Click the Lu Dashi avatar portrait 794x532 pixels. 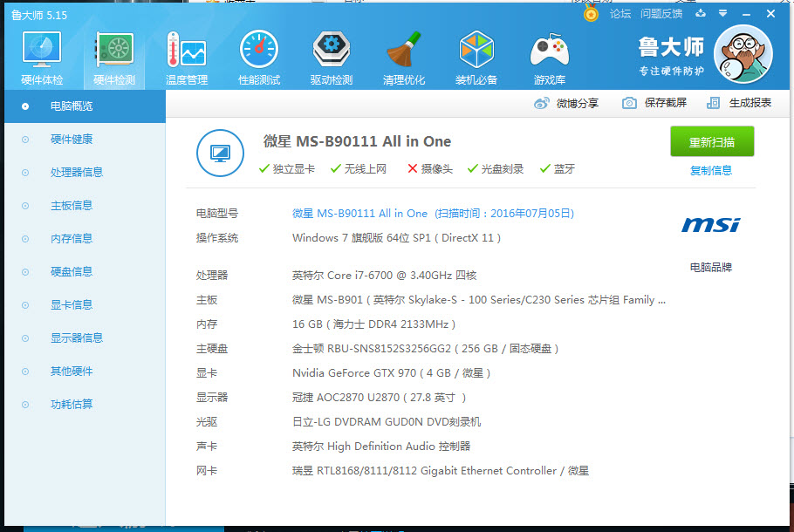click(743, 54)
